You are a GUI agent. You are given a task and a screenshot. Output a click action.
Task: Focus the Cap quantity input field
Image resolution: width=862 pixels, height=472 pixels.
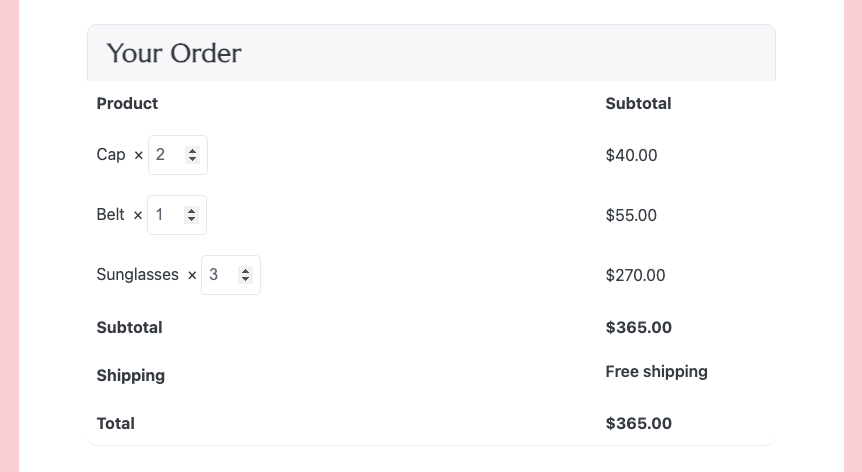point(178,155)
